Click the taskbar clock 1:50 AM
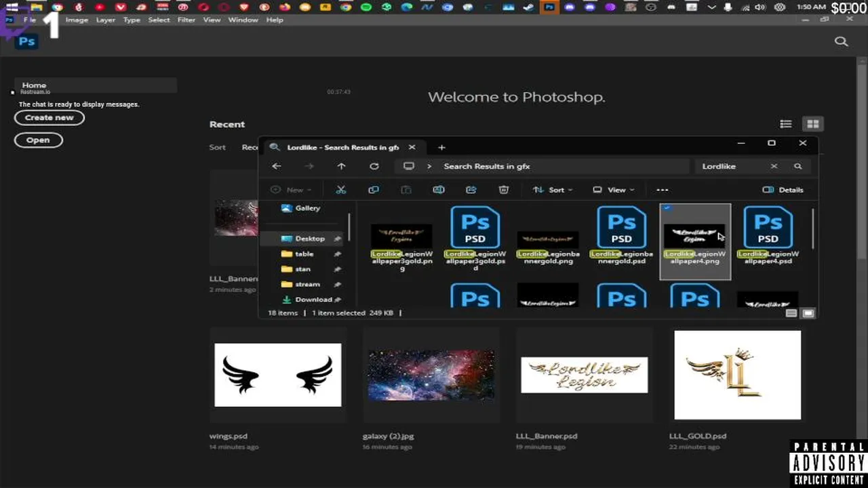Screen dimensions: 868x488 click(810, 7)
